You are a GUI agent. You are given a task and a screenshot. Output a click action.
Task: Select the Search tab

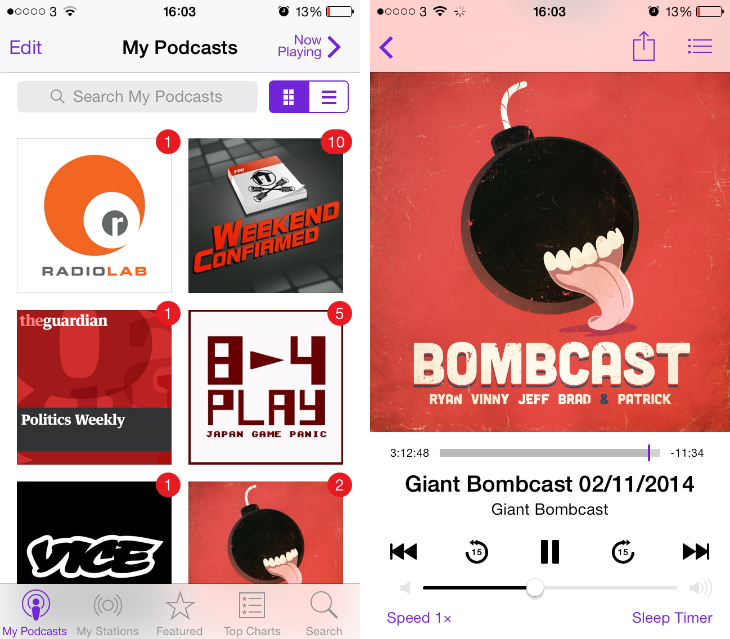[x=324, y=612]
